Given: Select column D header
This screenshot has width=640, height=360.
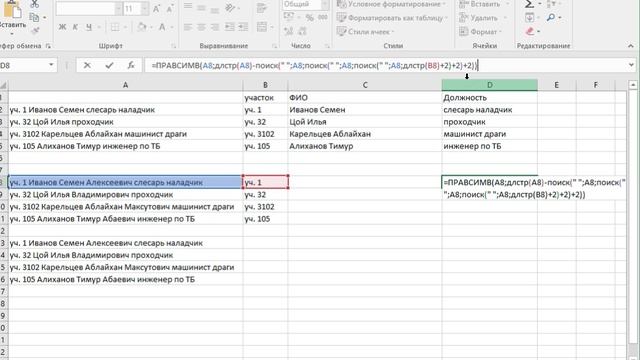Looking at the screenshot, I should 489,85.
